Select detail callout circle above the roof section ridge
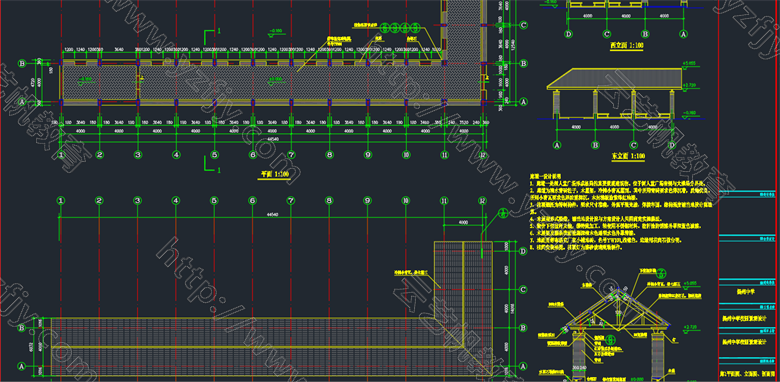Viewport: 780px width, 382px height. pyautogui.click(x=662, y=272)
